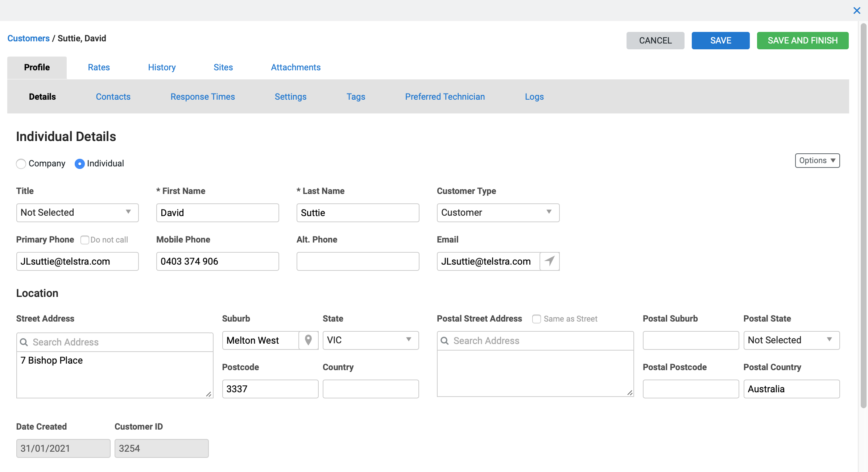This screenshot has height=472, width=868.
Task: Go to the Customers breadcrumb link
Action: point(29,38)
